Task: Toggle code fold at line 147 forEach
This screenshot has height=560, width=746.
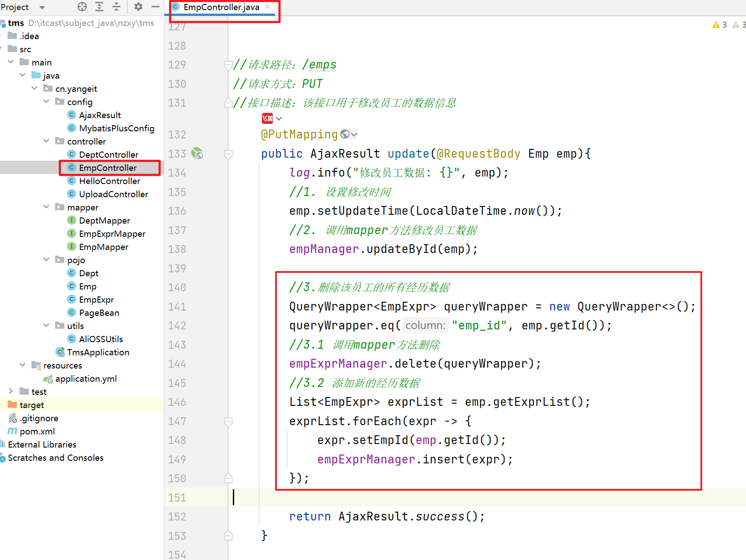Action: click(228, 422)
